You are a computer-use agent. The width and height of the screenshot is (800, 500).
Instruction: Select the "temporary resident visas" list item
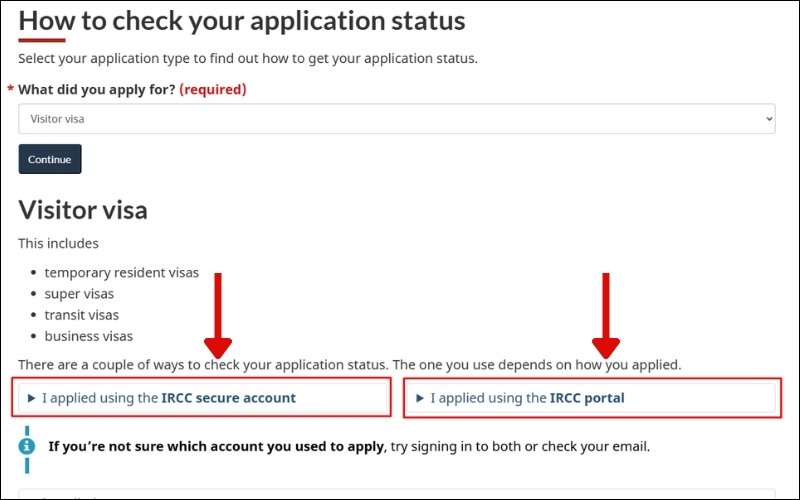[x=121, y=273]
